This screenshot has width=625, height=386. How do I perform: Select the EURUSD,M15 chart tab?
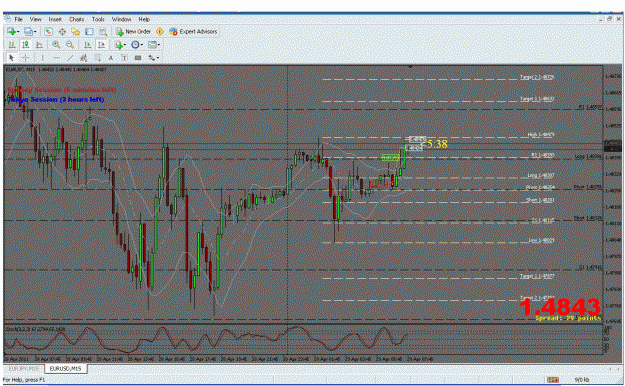[65, 369]
